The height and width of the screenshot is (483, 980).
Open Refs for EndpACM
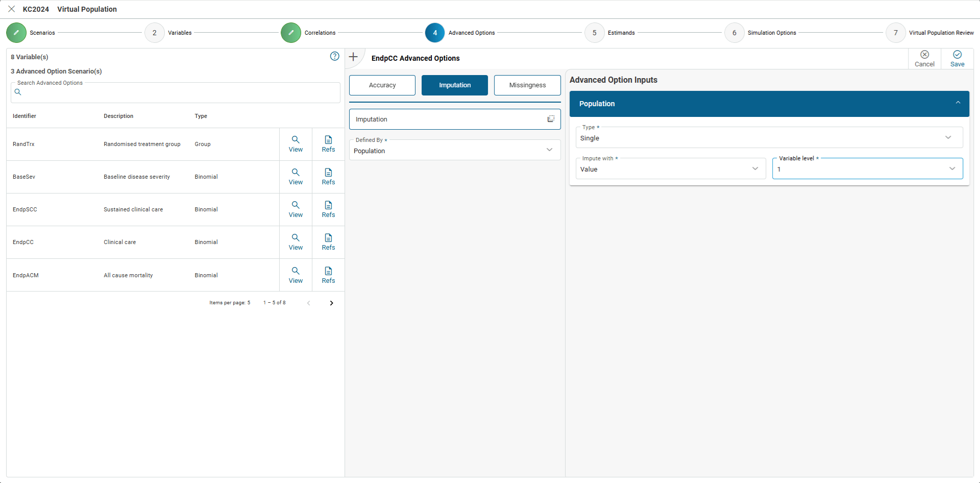click(x=328, y=275)
